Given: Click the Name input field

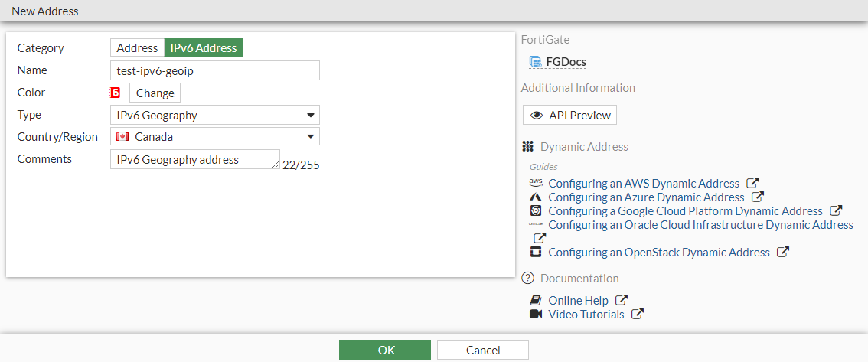Looking at the screenshot, I should pyautogui.click(x=214, y=70).
